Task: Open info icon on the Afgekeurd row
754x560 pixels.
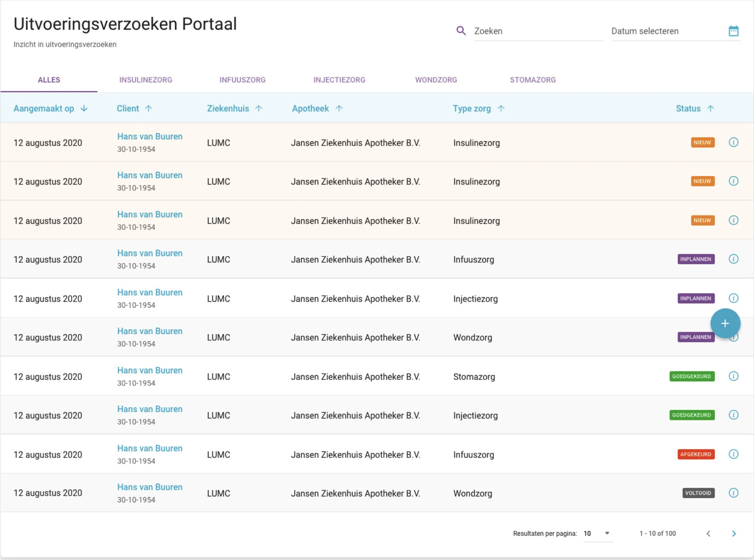Action: point(733,454)
